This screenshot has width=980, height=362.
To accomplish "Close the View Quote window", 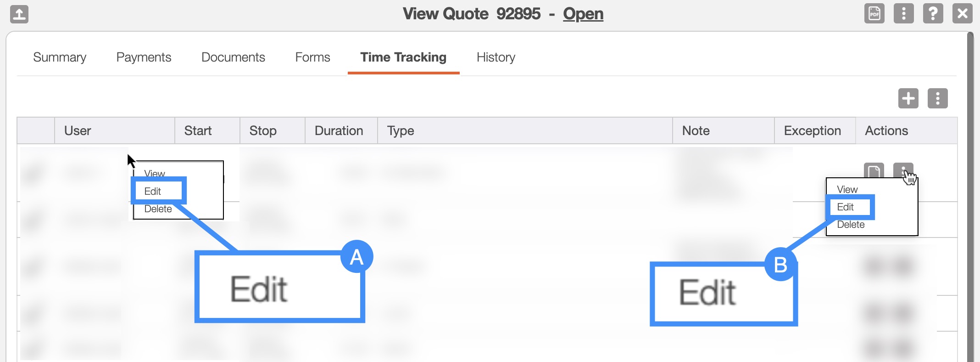I will (x=962, y=13).
